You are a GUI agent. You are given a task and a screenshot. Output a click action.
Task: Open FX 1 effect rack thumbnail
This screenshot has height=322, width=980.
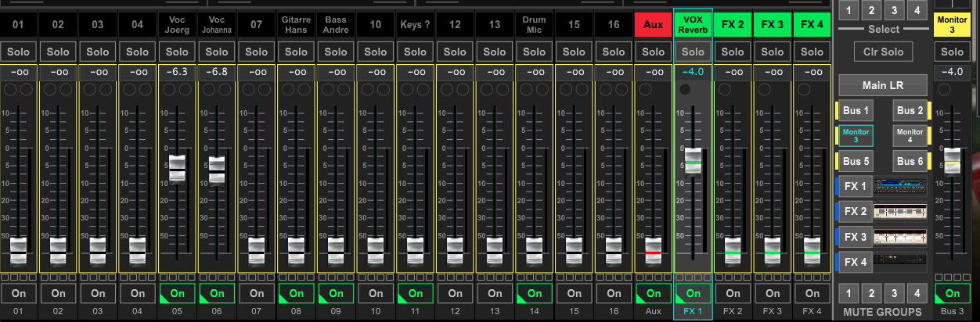pos(899,187)
